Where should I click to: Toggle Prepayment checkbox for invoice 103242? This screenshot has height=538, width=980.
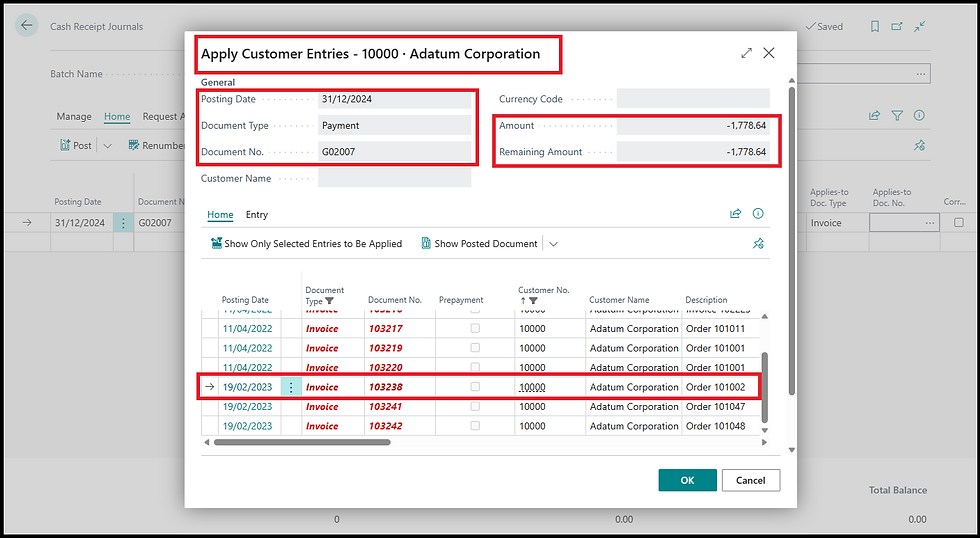[475, 426]
